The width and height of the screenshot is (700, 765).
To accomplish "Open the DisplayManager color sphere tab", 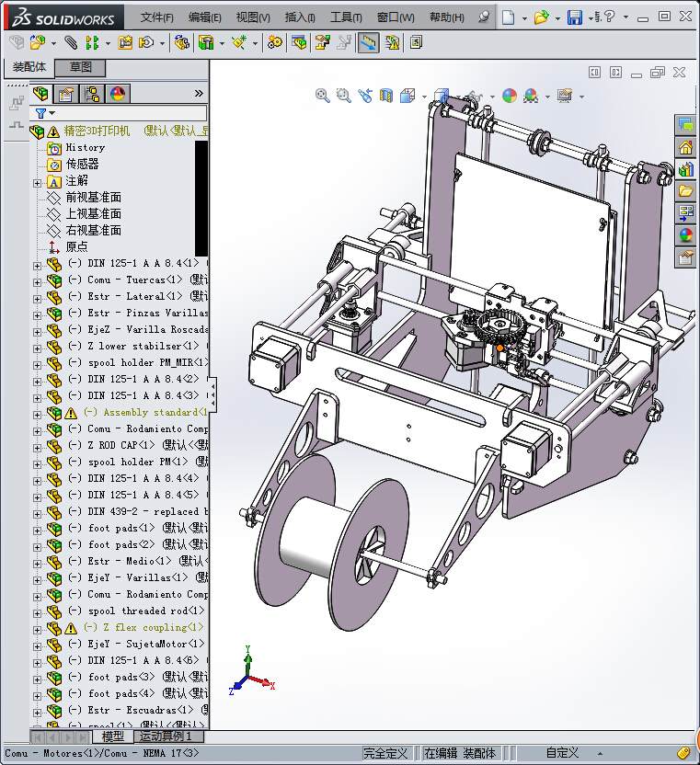I will pos(118,94).
